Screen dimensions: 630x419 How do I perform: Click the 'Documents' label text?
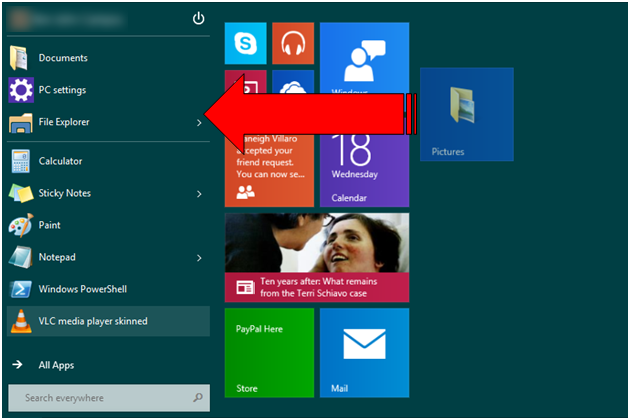pos(63,58)
